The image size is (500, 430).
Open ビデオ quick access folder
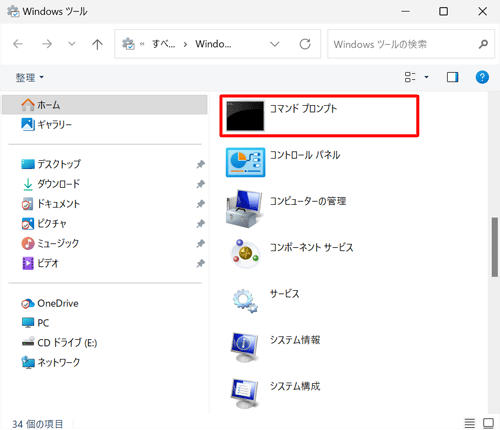40,263
